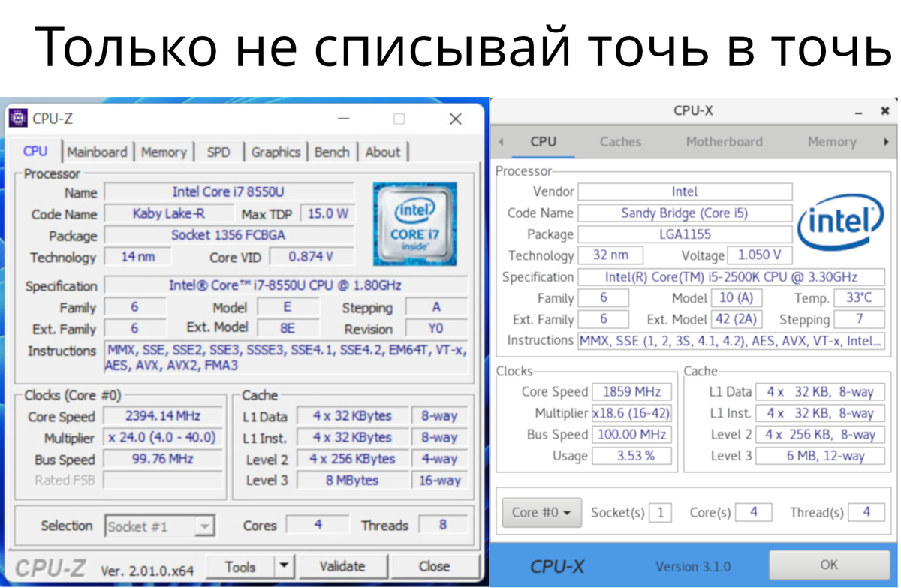Click the Kaby Lake-R code name field
Viewport: 901px width, 588px height.
168,214
